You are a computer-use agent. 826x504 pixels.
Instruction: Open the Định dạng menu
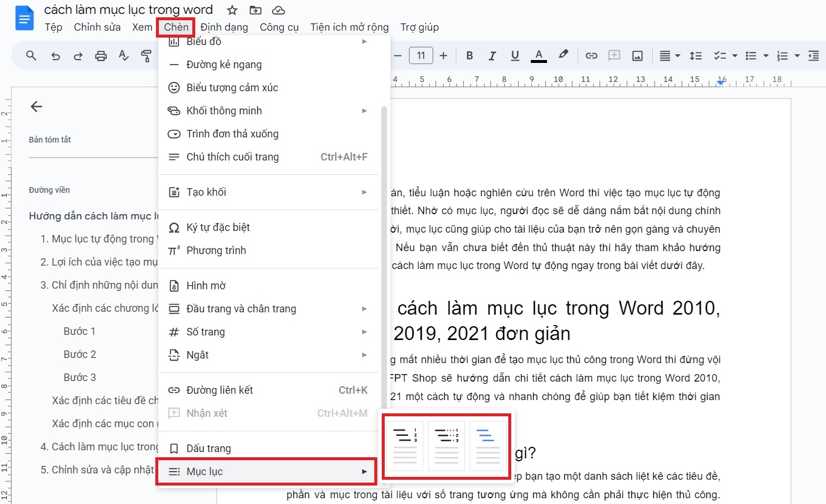[x=224, y=27]
